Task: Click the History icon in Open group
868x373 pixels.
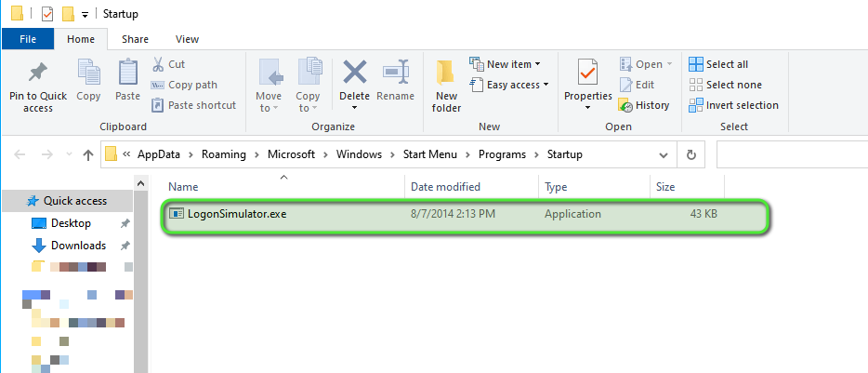Action: point(626,105)
